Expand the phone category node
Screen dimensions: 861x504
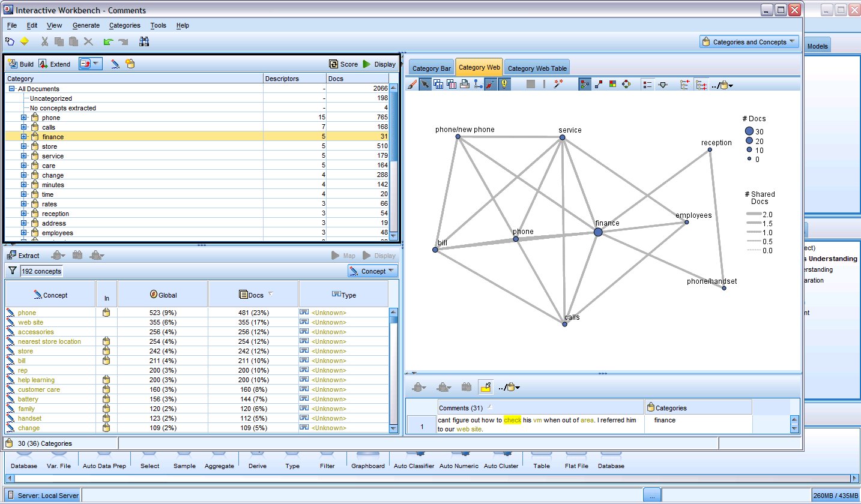(24, 118)
